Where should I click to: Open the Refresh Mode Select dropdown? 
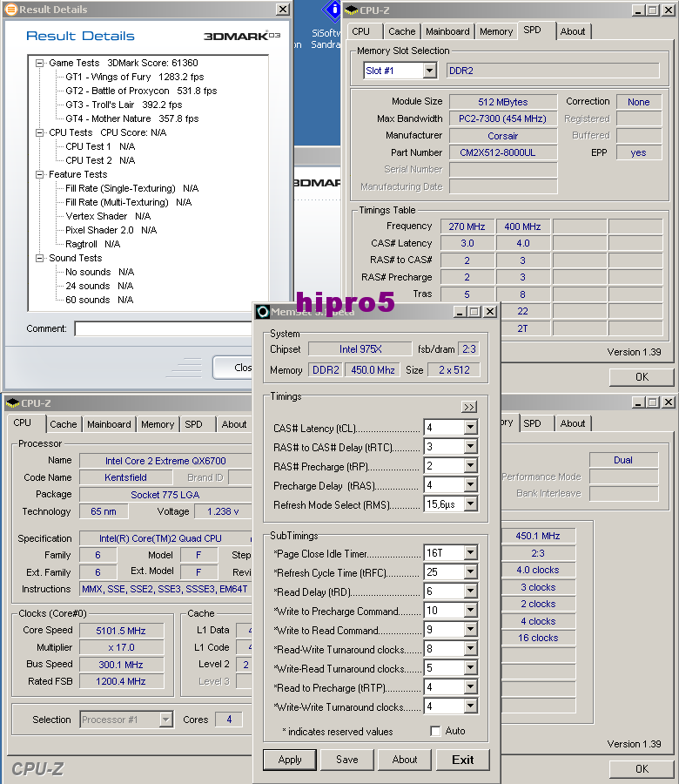click(470, 504)
